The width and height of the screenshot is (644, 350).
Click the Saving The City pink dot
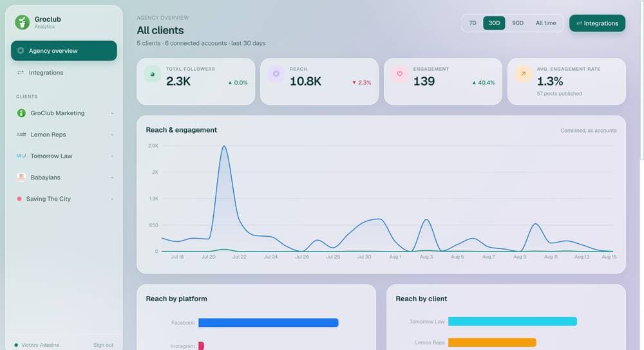click(19, 199)
